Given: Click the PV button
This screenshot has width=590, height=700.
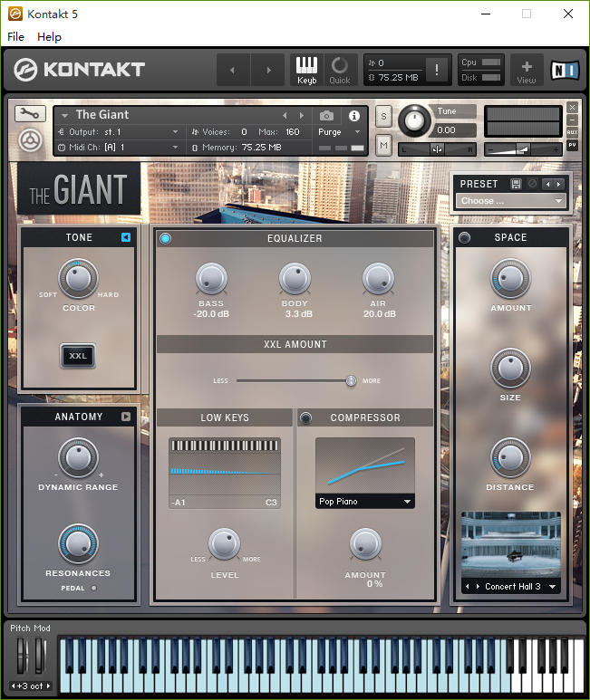Looking at the screenshot, I should tap(572, 145).
